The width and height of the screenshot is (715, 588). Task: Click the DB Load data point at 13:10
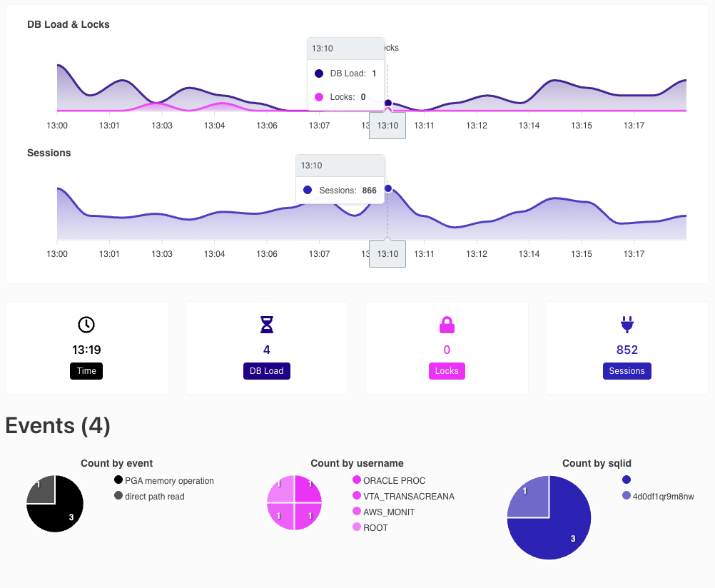coord(388,103)
